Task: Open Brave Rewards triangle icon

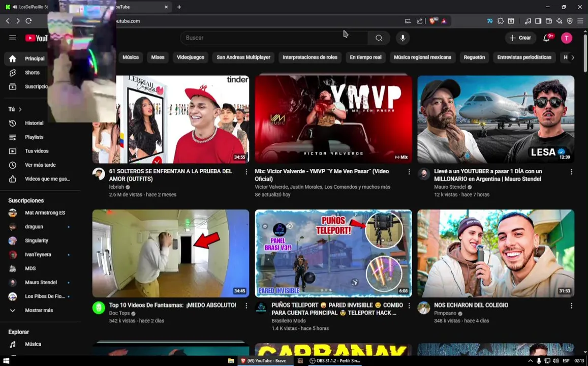Action: click(x=444, y=21)
